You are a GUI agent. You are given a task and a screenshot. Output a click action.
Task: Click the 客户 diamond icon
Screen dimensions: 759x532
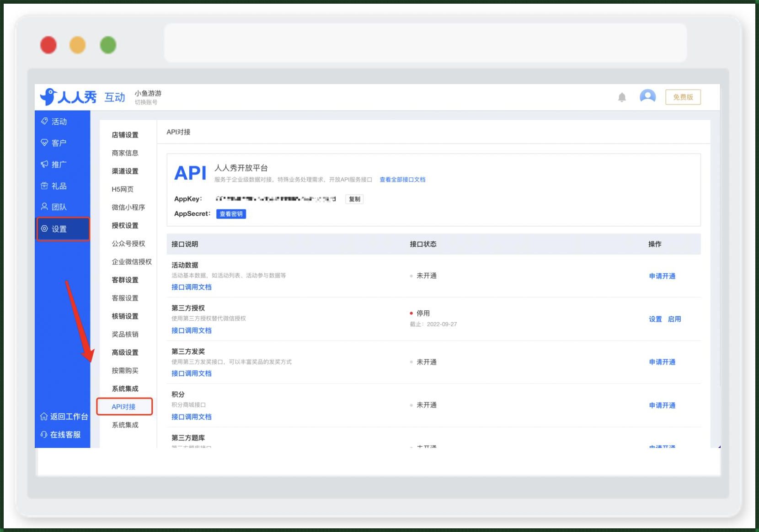(44, 143)
